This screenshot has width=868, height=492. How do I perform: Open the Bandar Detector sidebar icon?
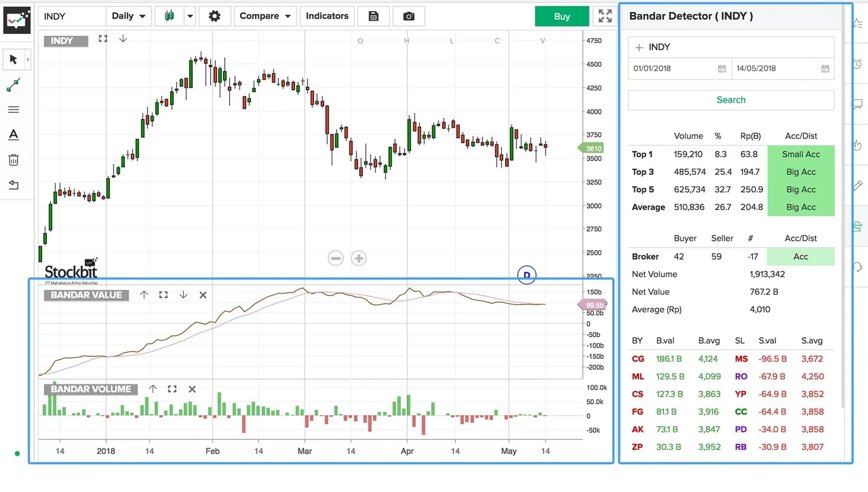[858, 226]
